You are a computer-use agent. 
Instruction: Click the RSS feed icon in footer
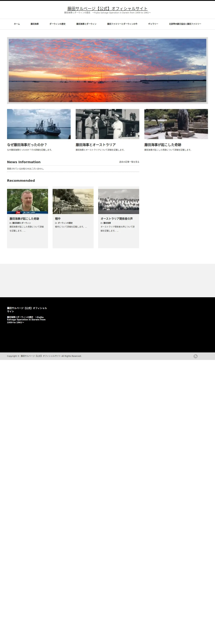point(195,356)
